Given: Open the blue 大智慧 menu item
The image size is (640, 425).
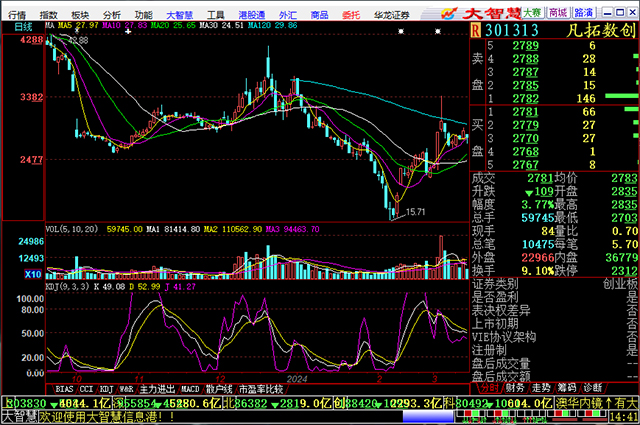Looking at the screenshot, I should click(x=180, y=15).
